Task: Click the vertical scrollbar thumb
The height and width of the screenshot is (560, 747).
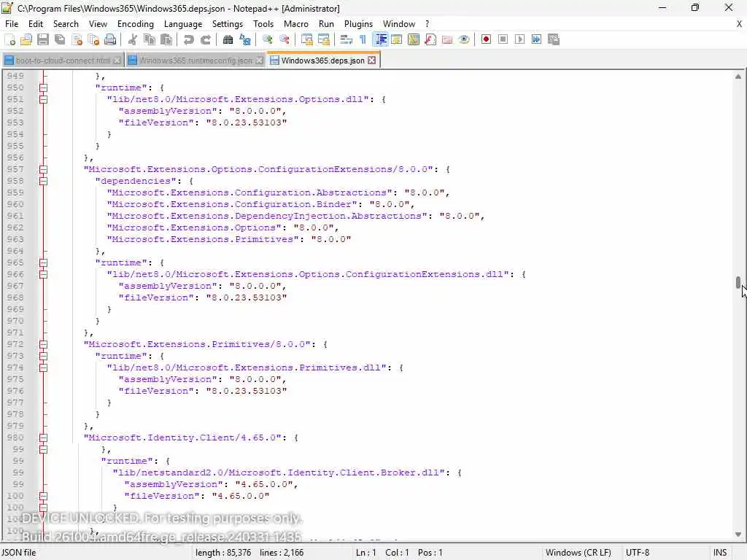Action: [x=738, y=282]
